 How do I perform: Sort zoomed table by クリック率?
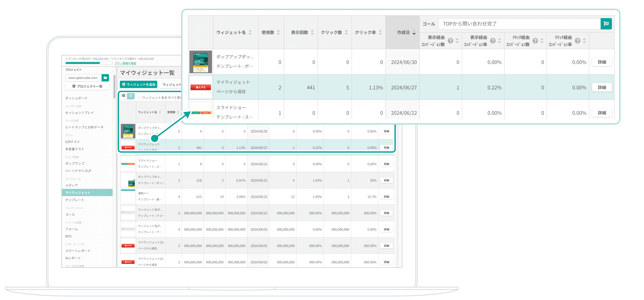380,32
